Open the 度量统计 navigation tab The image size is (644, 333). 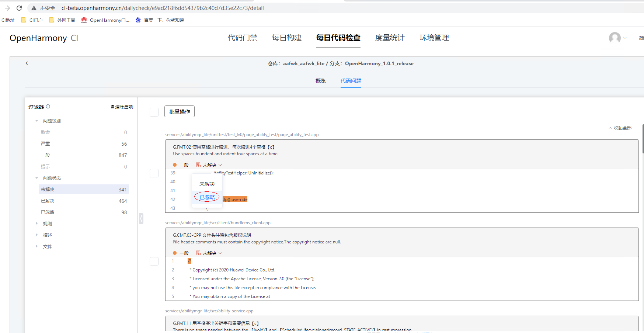pyautogui.click(x=390, y=38)
